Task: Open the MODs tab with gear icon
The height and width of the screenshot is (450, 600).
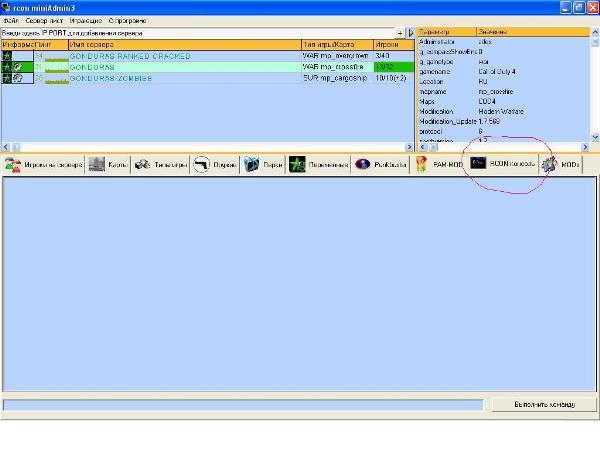Action: 561,165
